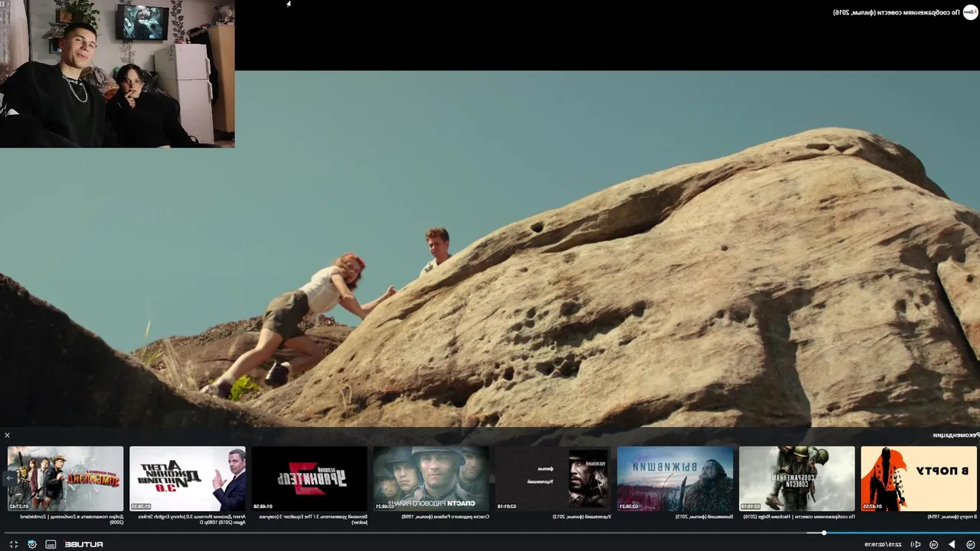Click The Equalizer 3 title text
The height and width of the screenshot is (551, 980).
point(312,519)
